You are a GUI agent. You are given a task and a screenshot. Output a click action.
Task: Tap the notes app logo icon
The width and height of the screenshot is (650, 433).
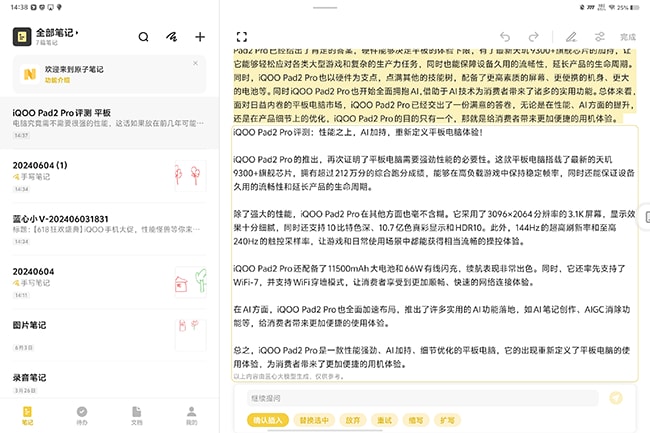pos(22,37)
